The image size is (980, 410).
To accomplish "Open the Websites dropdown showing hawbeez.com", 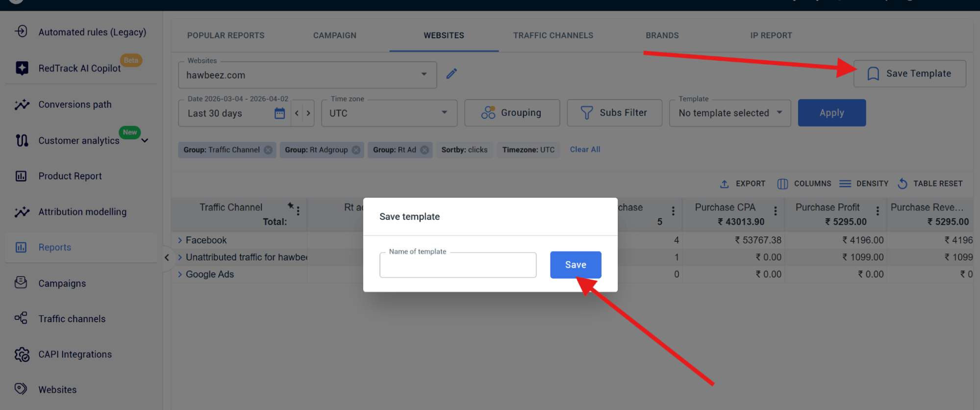I will 307,75.
